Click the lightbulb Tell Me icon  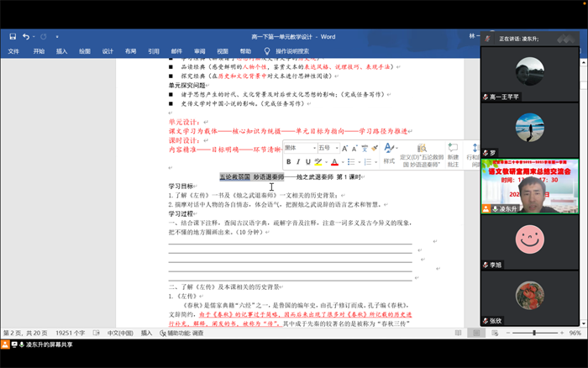[267, 51]
